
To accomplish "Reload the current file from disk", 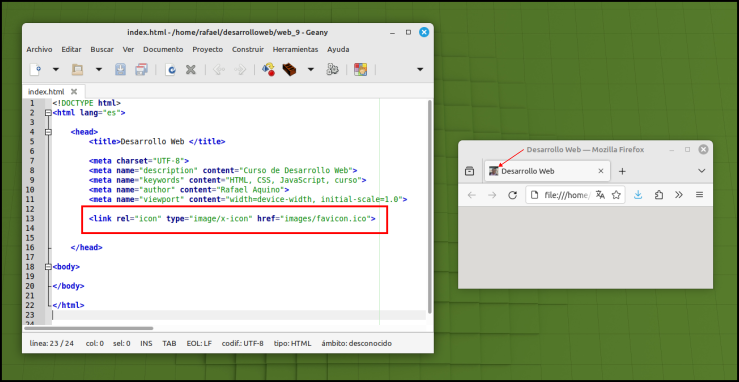I will click(x=170, y=70).
